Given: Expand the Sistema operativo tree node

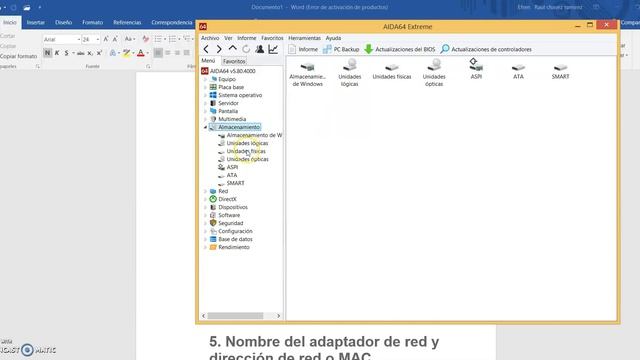Looking at the screenshot, I should (x=205, y=95).
